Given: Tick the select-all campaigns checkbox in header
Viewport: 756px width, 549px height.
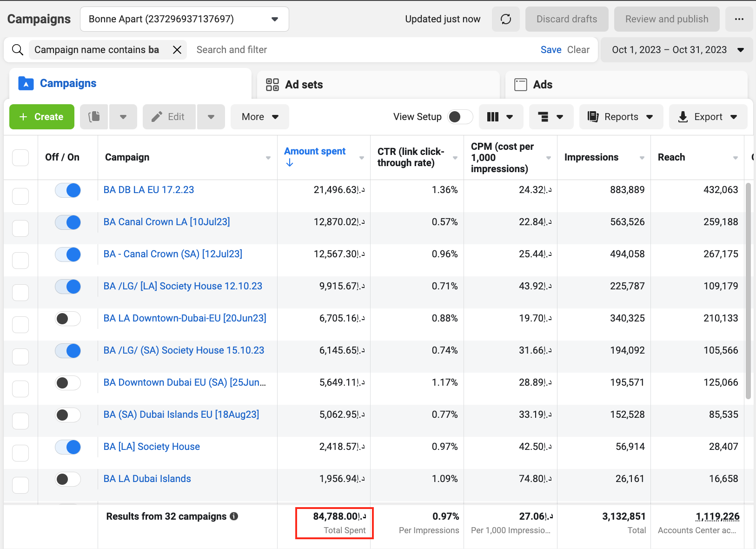Looking at the screenshot, I should [20, 158].
